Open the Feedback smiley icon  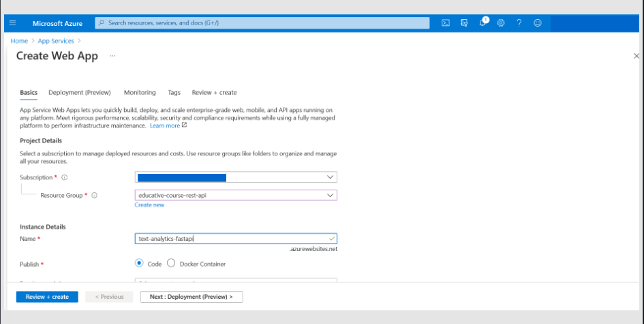point(538,23)
